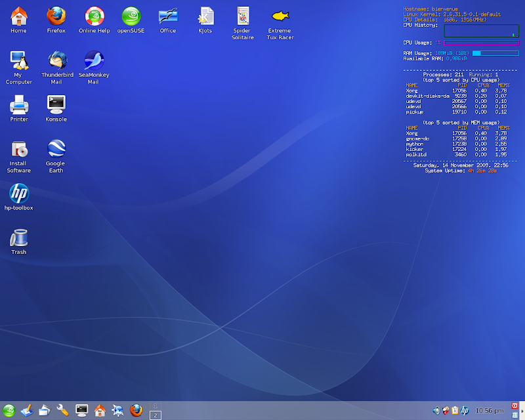Open the openSUSE start menu in taskbar
Viewport: 525px width, 420px height.
coord(9,411)
